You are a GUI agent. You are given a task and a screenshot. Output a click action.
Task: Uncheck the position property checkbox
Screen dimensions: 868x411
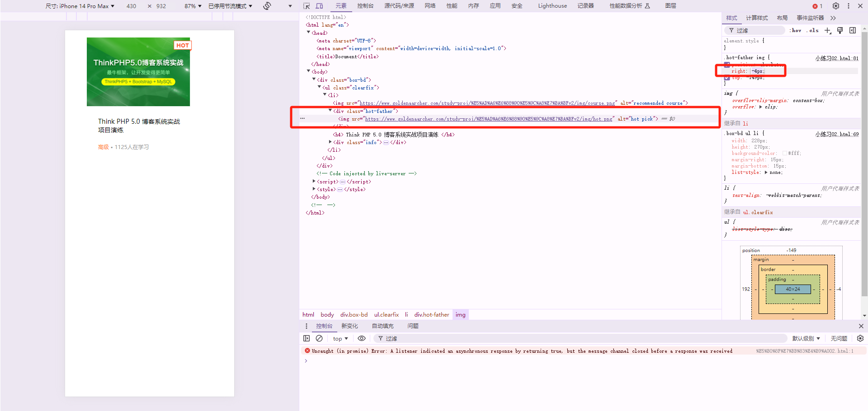coord(727,65)
